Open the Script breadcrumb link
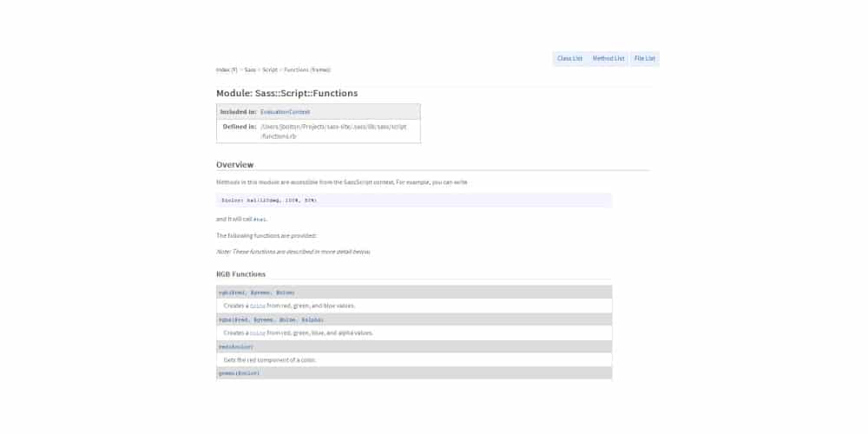Screen dimensions: 868x434 [270, 69]
